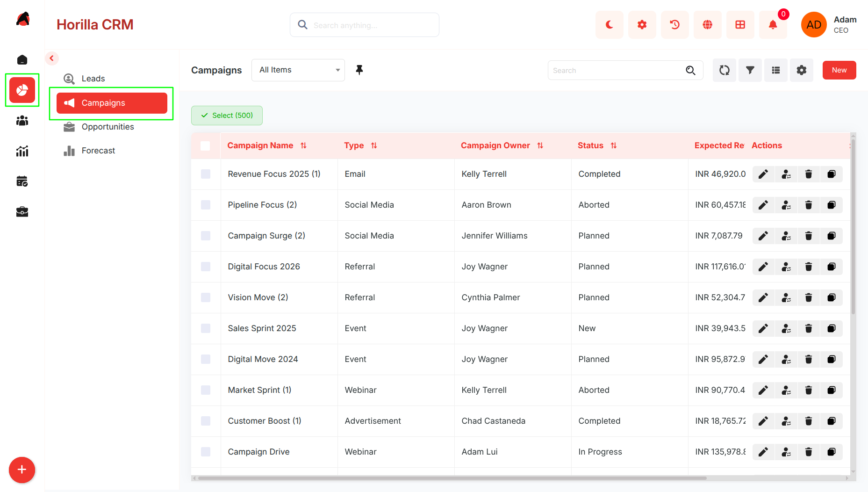Delete the Pipeline Focus (2) campaign

(x=809, y=205)
